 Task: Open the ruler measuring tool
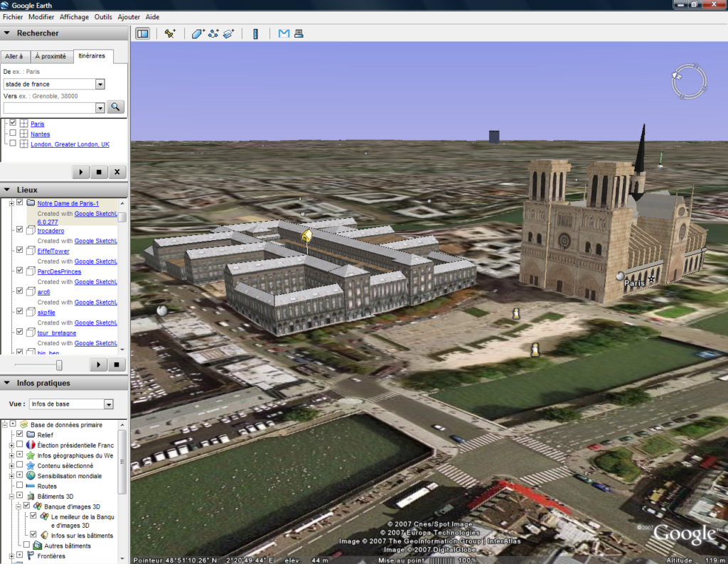[255, 33]
